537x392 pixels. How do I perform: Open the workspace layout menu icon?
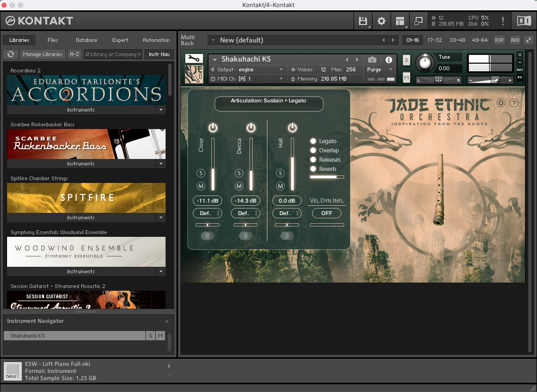coord(400,21)
